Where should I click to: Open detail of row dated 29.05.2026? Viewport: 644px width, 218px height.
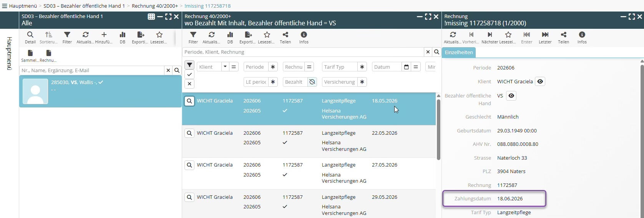click(189, 197)
